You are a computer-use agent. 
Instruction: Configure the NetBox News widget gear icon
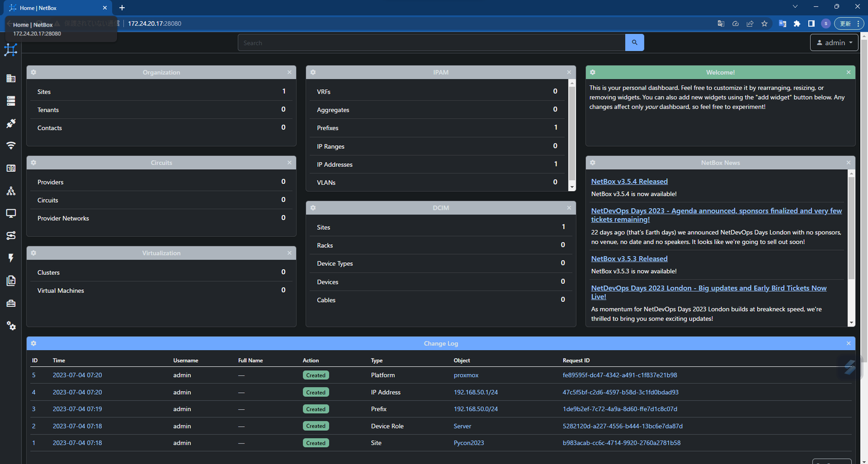click(x=593, y=163)
